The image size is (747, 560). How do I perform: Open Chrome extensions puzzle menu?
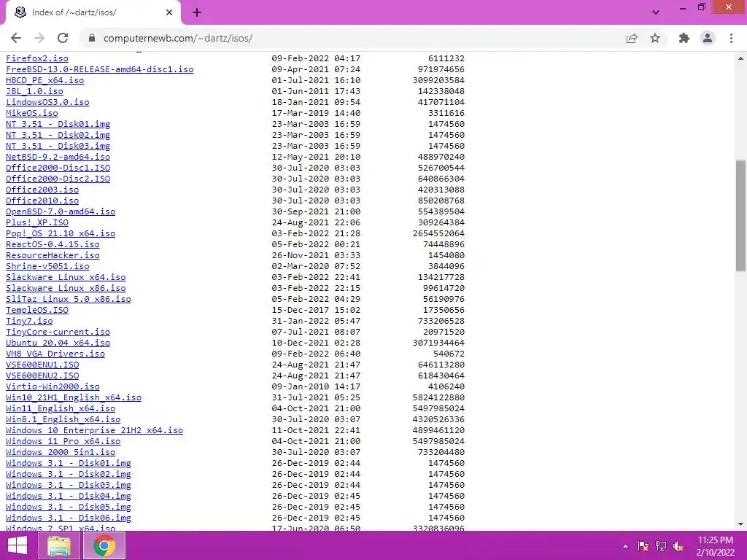684,38
